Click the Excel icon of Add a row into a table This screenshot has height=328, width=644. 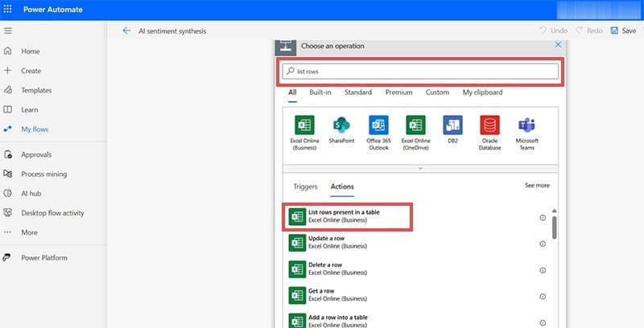[x=297, y=321]
